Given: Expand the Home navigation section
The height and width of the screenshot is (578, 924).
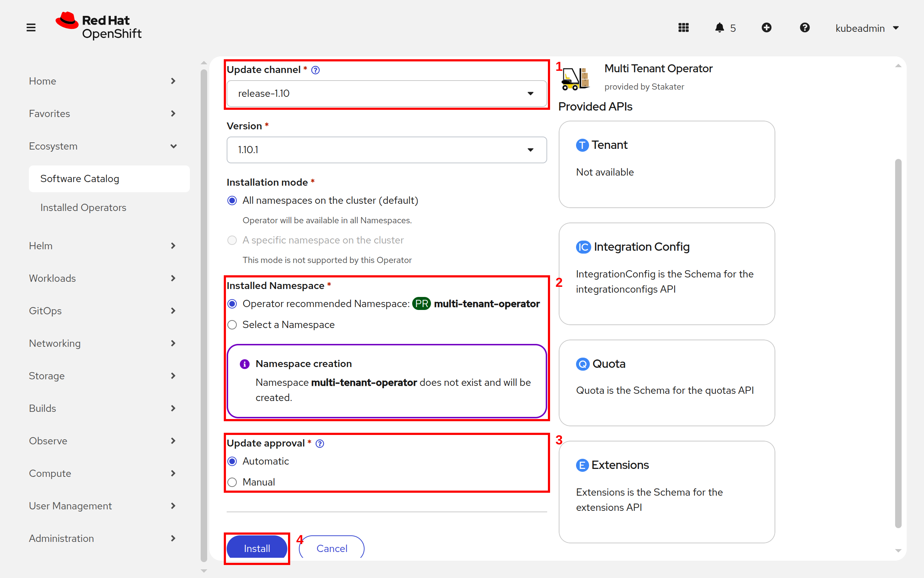Looking at the screenshot, I should [103, 81].
